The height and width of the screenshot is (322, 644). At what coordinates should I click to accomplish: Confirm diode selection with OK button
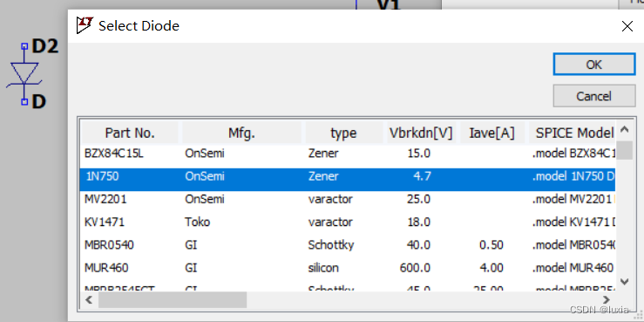coord(594,65)
